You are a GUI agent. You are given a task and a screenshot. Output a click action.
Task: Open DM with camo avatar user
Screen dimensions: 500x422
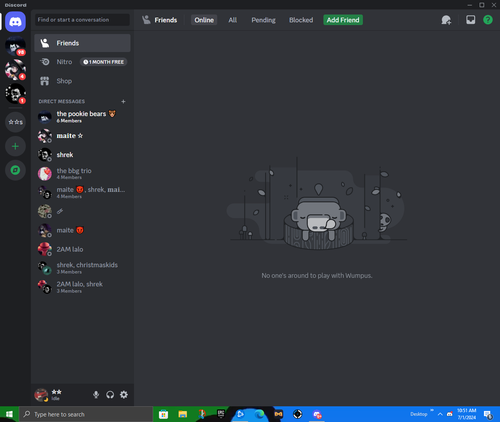(82, 211)
